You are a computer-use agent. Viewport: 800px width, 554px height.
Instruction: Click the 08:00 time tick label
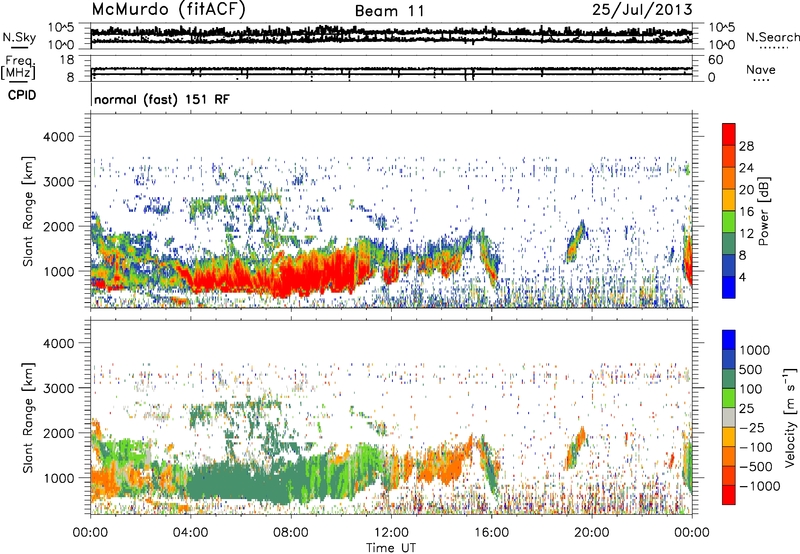point(291,533)
